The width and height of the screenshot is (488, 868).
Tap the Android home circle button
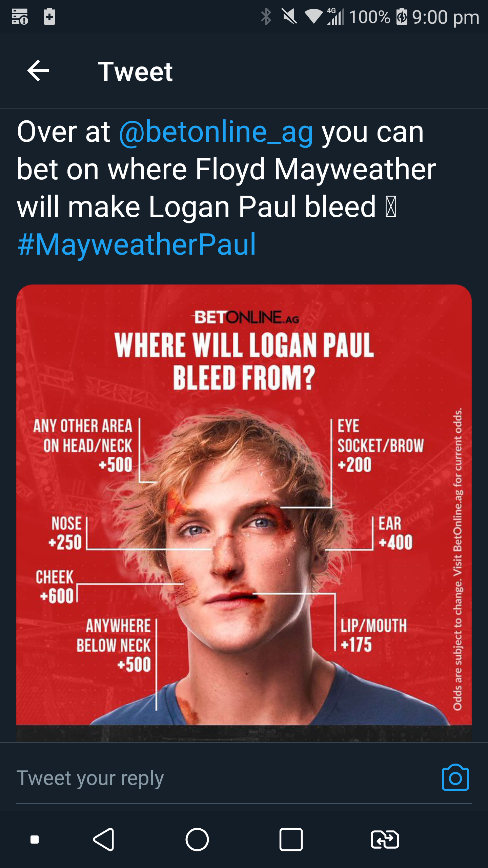(x=197, y=840)
